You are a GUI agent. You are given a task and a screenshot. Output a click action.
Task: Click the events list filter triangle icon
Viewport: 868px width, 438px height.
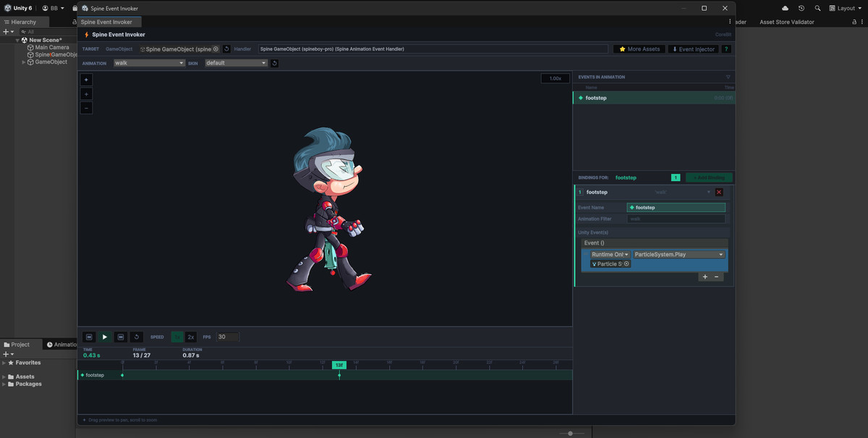click(x=728, y=77)
